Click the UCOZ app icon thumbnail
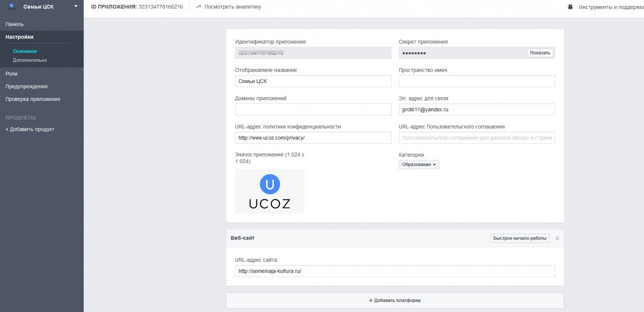 click(x=270, y=191)
